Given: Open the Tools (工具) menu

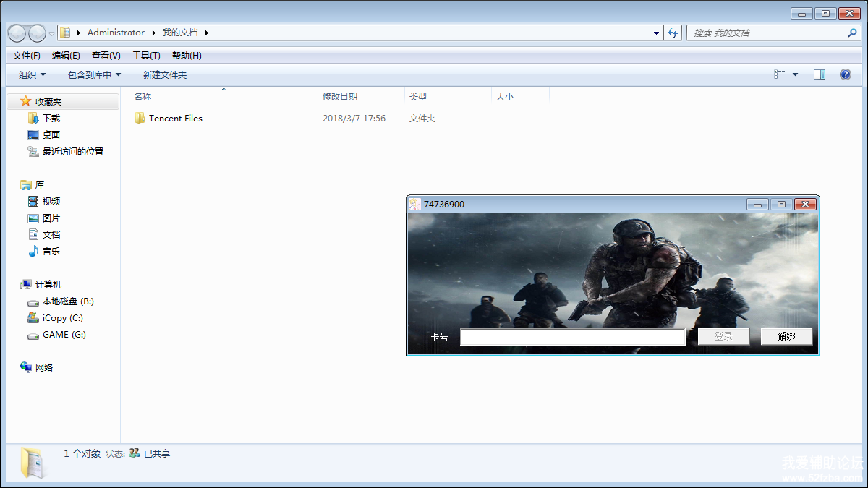Looking at the screenshot, I should (146, 56).
